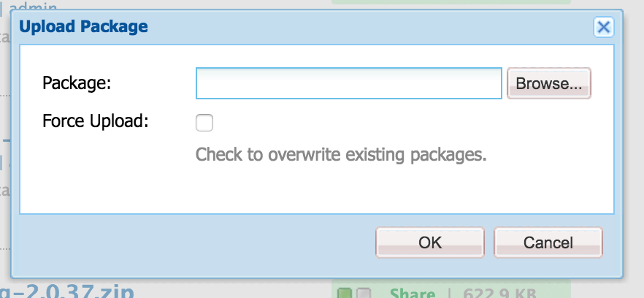Click the overwrite existing packages hint text
Image resolution: width=644 pixels, height=298 pixels.
(341, 155)
